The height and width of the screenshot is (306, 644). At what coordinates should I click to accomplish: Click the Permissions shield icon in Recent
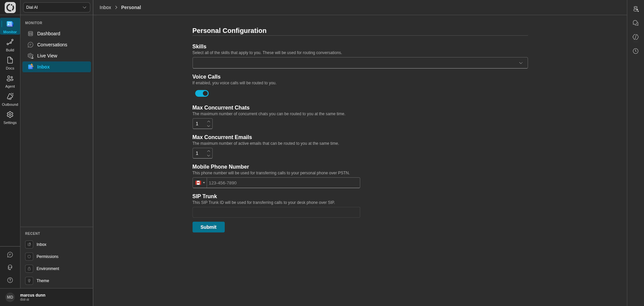click(x=29, y=257)
